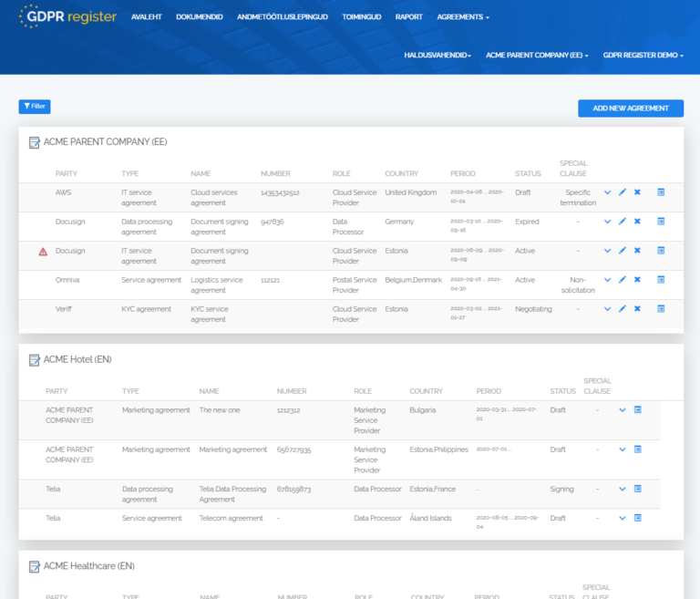The image size is (700, 599).
Task: Delete the expired Docusign data processing agreement
Action: click(x=637, y=222)
